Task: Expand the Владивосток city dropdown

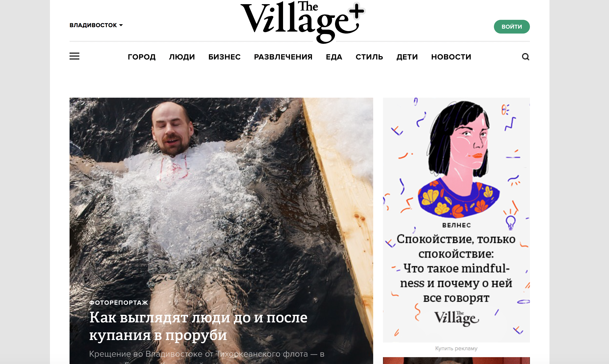Action: (96, 25)
